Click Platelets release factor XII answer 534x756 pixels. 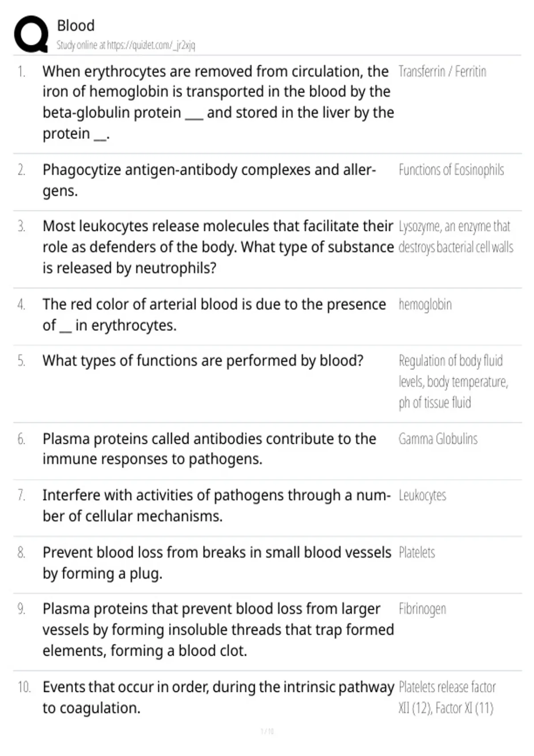coord(447,697)
